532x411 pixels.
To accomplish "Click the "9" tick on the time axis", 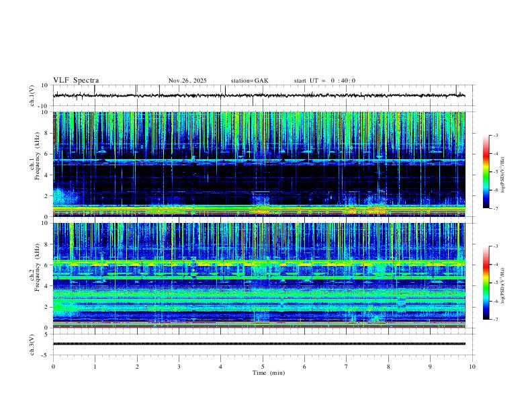I will coord(430,367).
